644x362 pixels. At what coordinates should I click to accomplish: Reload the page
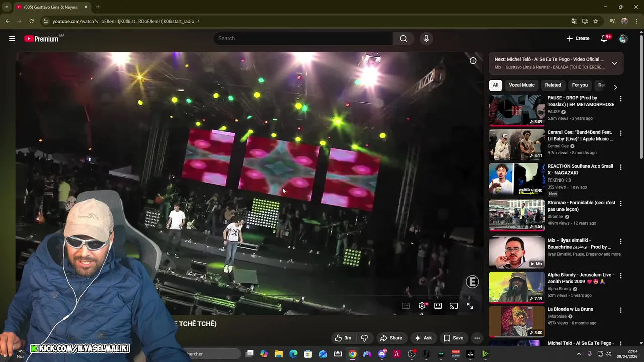pyautogui.click(x=31, y=21)
